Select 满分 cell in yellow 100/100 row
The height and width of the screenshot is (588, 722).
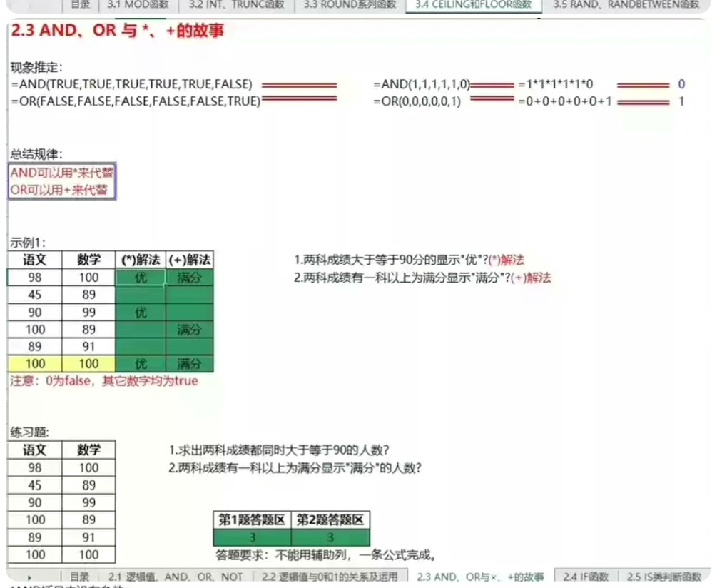pos(190,364)
